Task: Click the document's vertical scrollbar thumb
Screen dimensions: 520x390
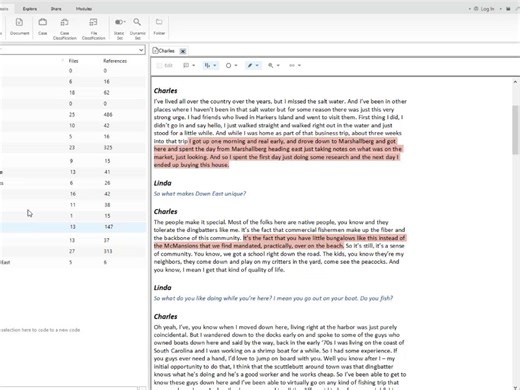Action: click(x=515, y=129)
